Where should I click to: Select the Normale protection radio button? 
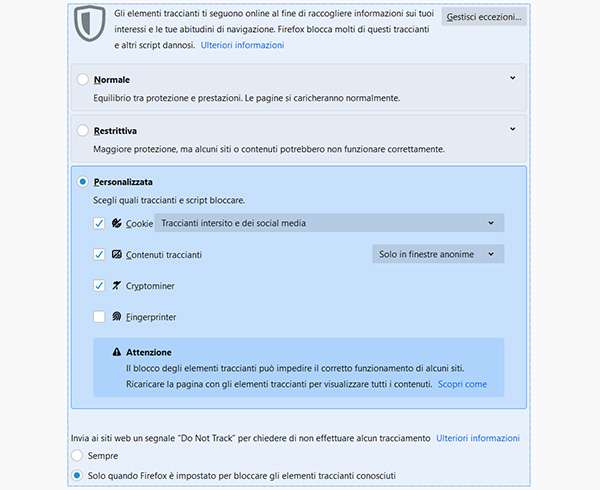pos(82,79)
